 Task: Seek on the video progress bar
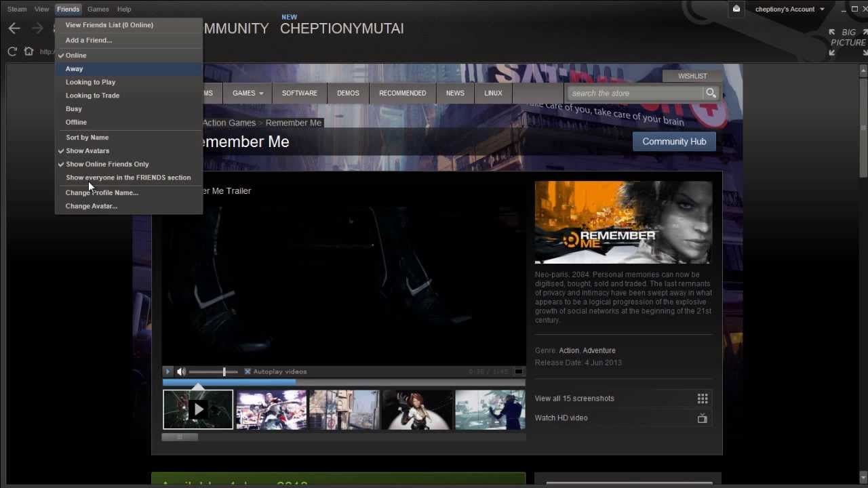pos(344,382)
